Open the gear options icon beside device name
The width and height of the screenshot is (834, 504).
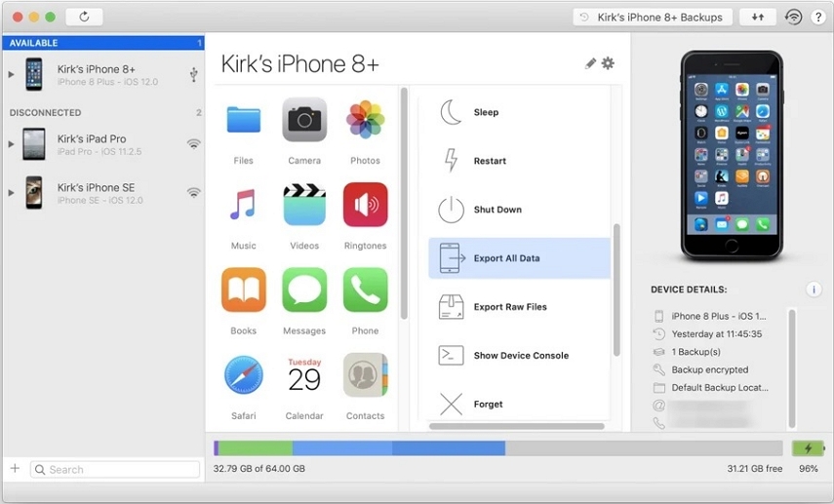point(608,63)
